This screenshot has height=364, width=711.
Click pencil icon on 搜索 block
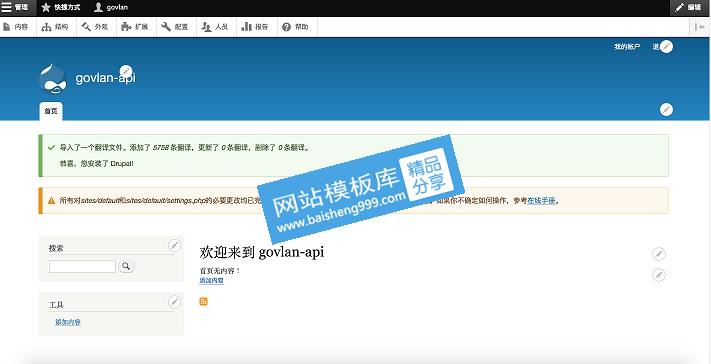click(x=174, y=245)
